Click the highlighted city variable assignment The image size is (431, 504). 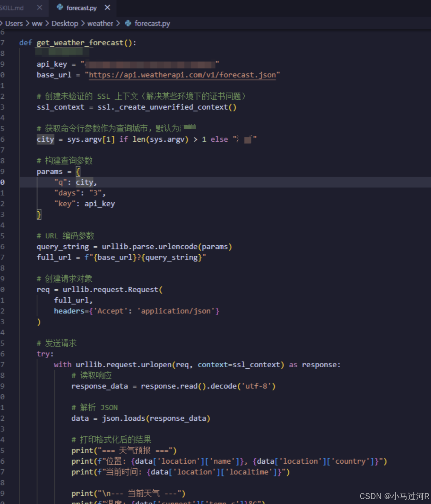(45, 139)
